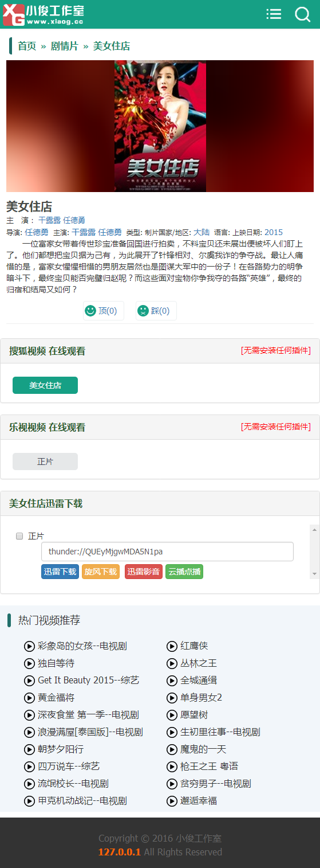This screenshot has width=320, height=868.
Task: Click the frowning face downvote icon
Action: (x=143, y=311)
